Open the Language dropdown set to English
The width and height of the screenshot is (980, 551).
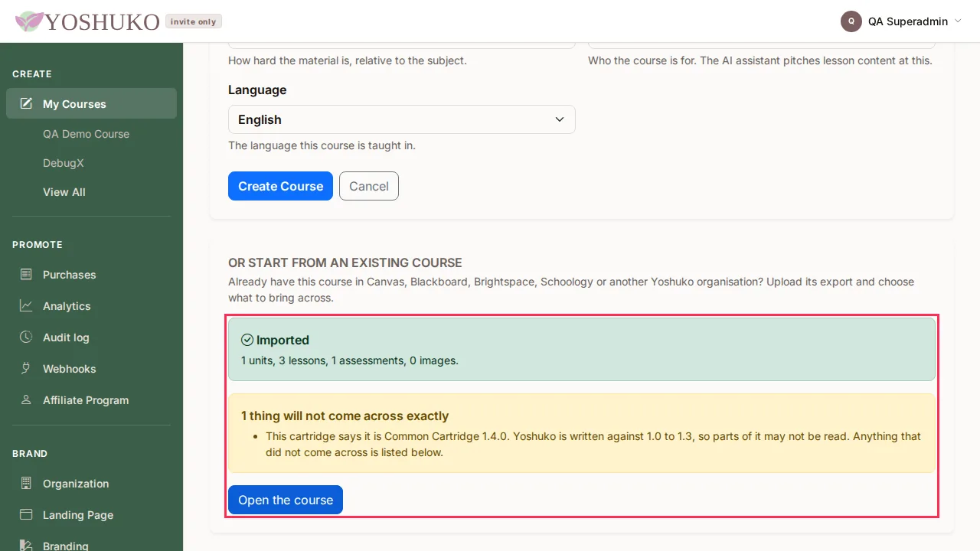402,119
